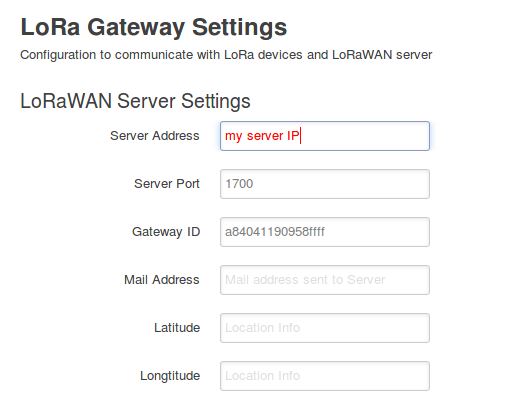Viewport: 515px width, 416px height.
Task: Click the 'LoRaWAN Server Settings' subheading
Action: pos(135,101)
